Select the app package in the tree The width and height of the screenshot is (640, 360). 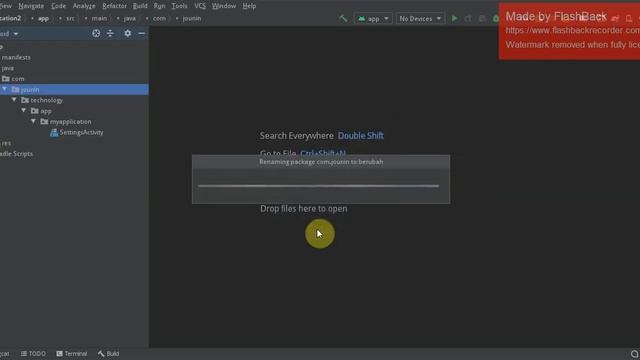pyautogui.click(x=46, y=111)
